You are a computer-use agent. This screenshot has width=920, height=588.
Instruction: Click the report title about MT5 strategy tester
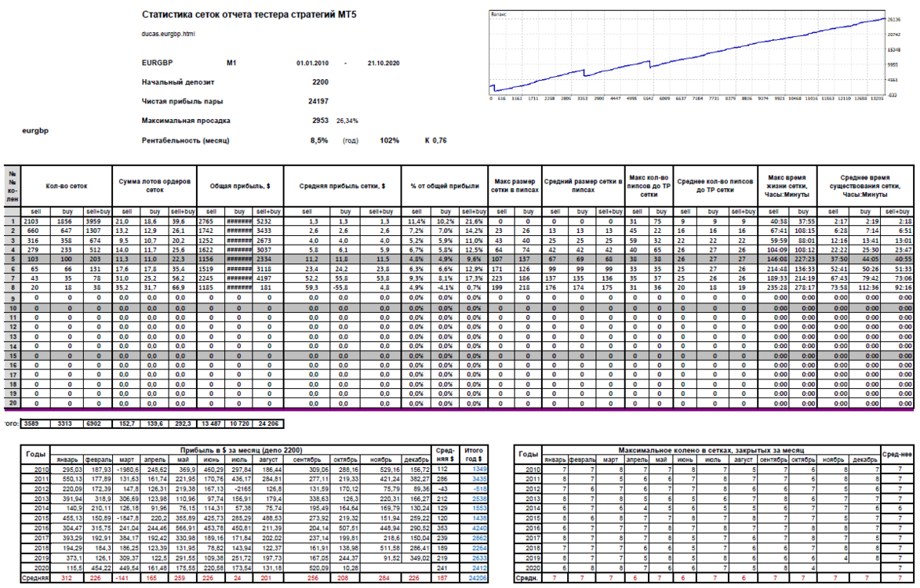pyautogui.click(x=249, y=15)
